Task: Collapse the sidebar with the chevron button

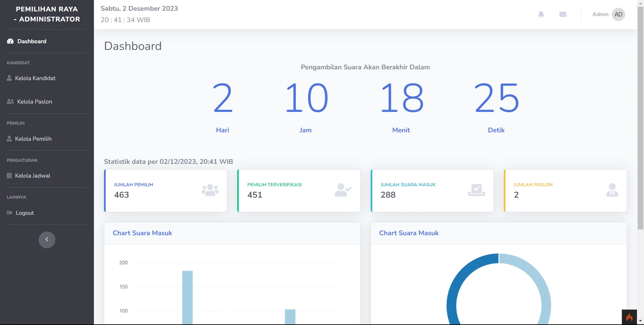Action: [47, 240]
